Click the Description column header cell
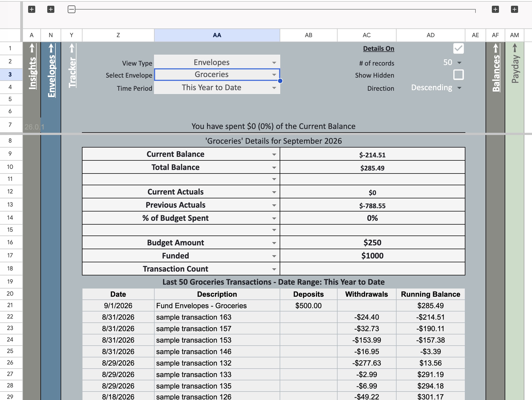The height and width of the screenshot is (400, 532). coord(217,294)
